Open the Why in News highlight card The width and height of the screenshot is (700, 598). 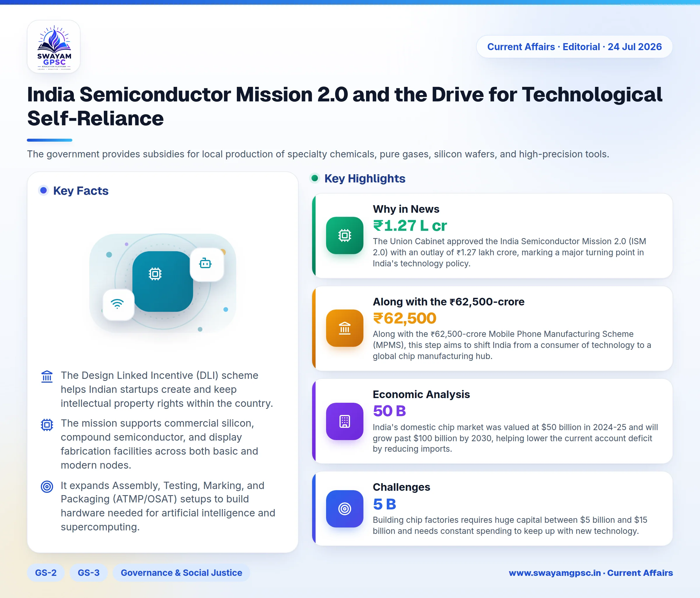tap(493, 235)
